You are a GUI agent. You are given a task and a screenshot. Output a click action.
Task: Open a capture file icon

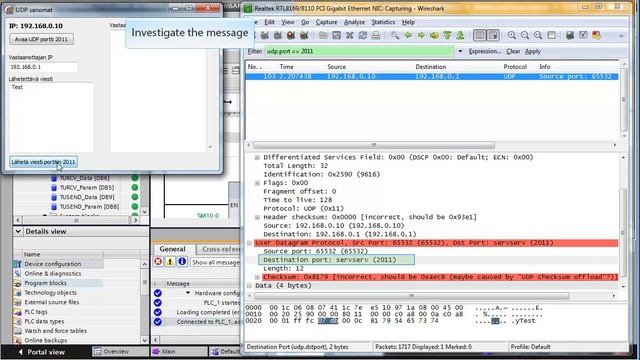coord(323,36)
